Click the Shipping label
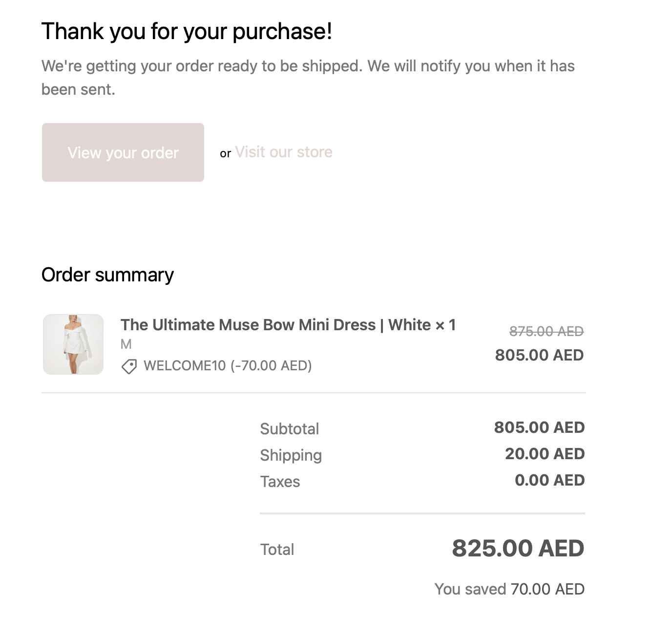672x637 pixels. (291, 455)
